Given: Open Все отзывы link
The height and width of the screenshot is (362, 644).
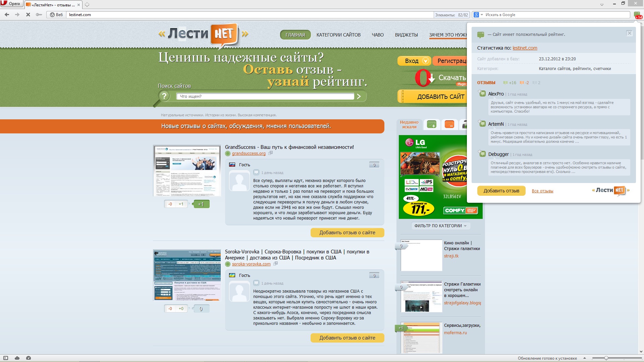Looking at the screenshot, I should pos(542,191).
